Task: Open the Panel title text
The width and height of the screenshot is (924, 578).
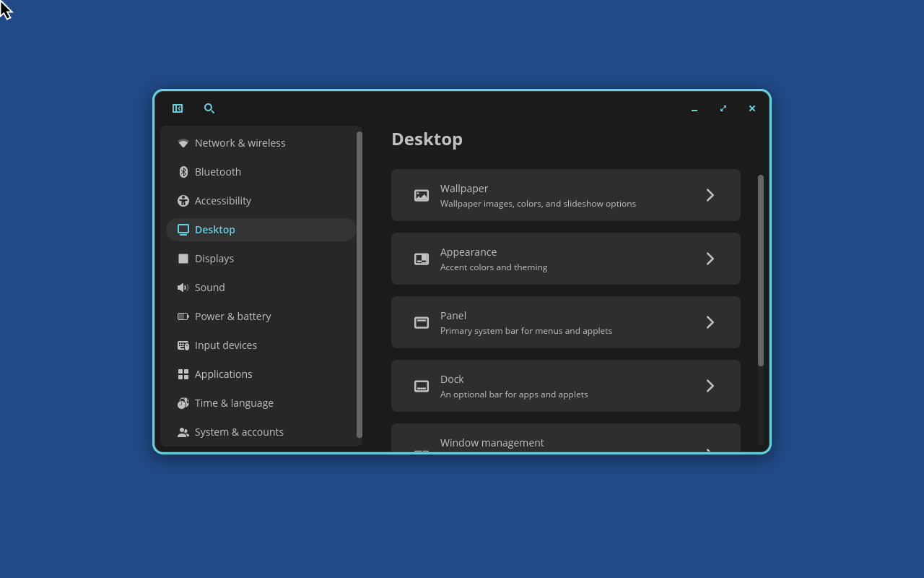Action: point(453,316)
